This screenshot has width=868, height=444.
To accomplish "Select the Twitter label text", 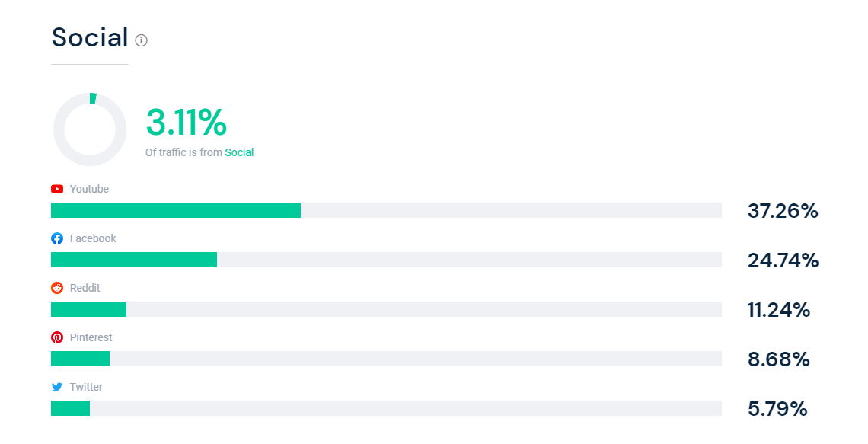I will tap(86, 387).
